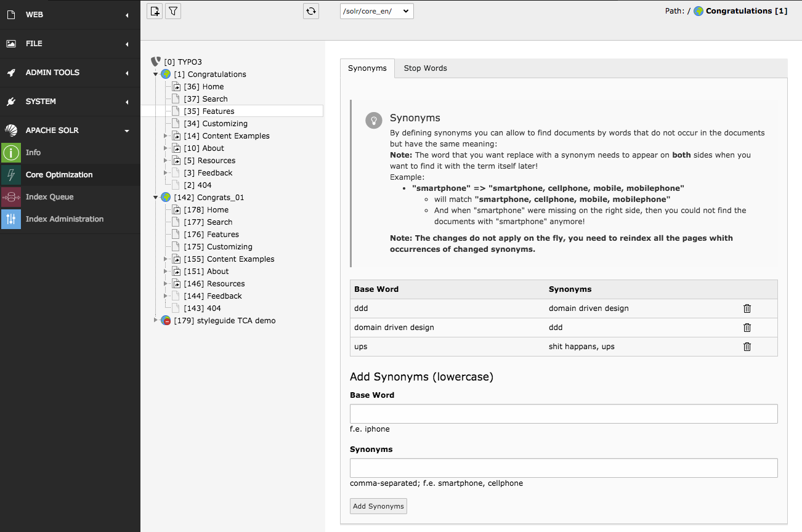Focus the Base Word input field

(563, 414)
